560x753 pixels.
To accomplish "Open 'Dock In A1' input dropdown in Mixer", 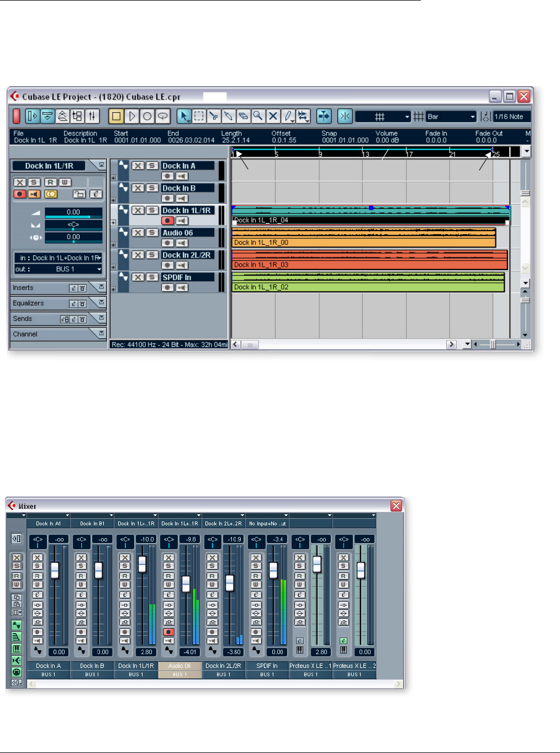I will 49,524.
